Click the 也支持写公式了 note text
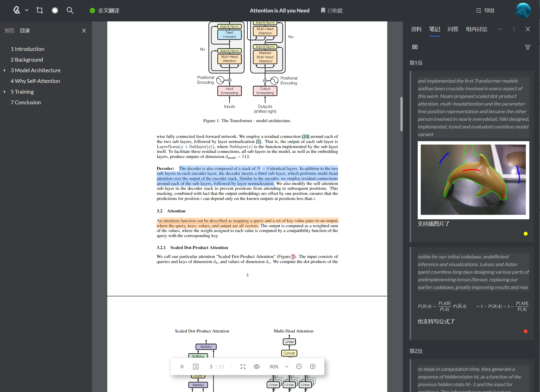Viewport: 540px width, 392px height. click(x=436, y=322)
